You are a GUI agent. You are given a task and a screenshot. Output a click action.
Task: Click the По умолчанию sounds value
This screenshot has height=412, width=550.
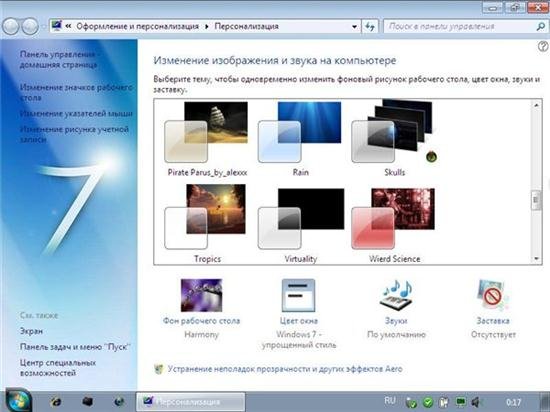(x=396, y=335)
